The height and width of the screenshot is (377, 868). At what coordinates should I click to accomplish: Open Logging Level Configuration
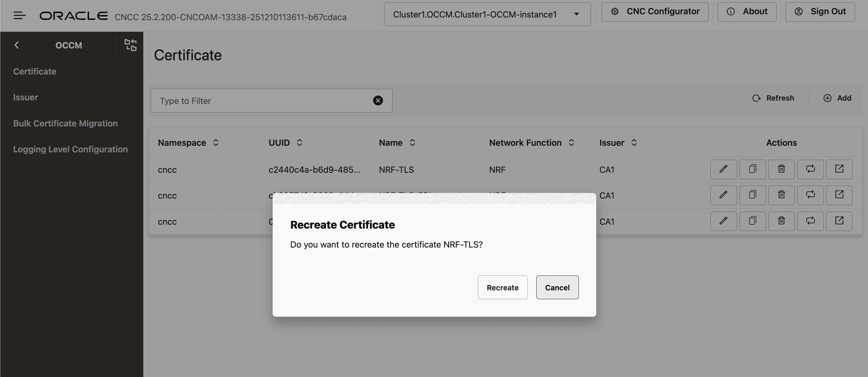(x=70, y=149)
